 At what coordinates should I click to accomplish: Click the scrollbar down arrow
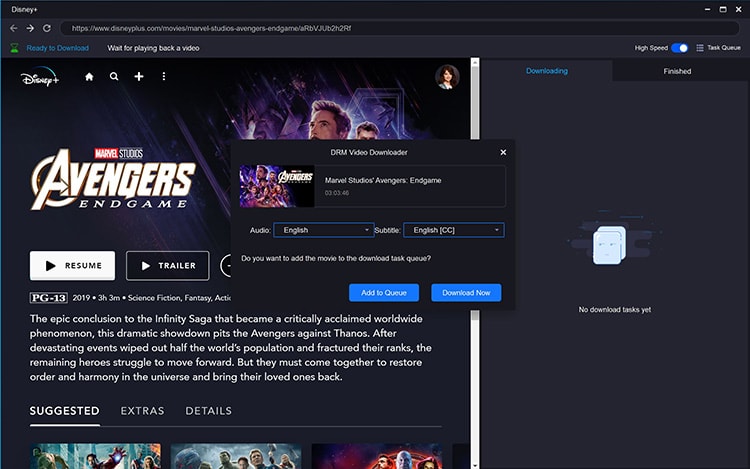pos(475,465)
